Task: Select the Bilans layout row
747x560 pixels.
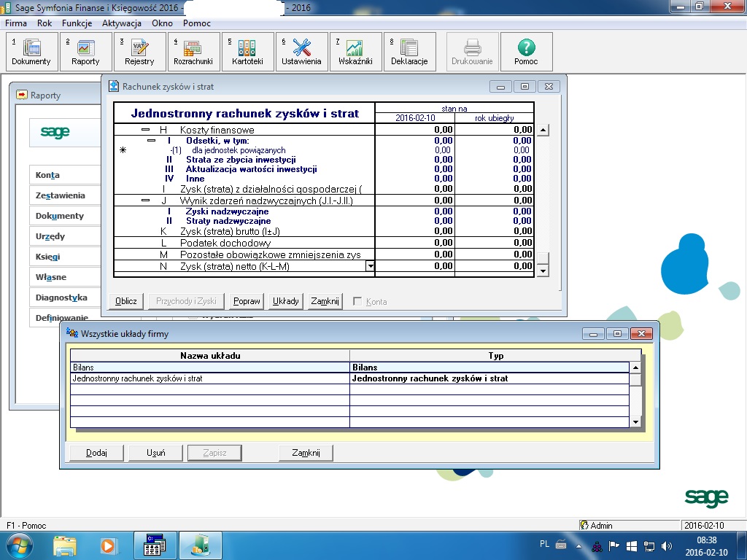Action: [x=349, y=367]
